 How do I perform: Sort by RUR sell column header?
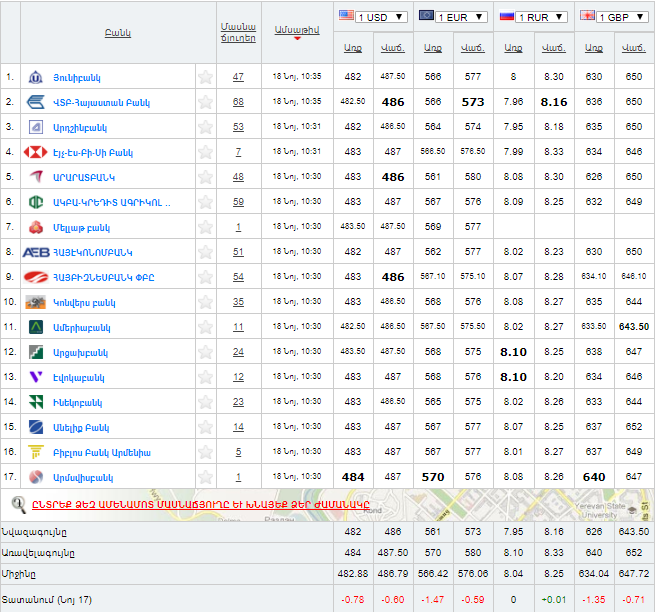(554, 48)
